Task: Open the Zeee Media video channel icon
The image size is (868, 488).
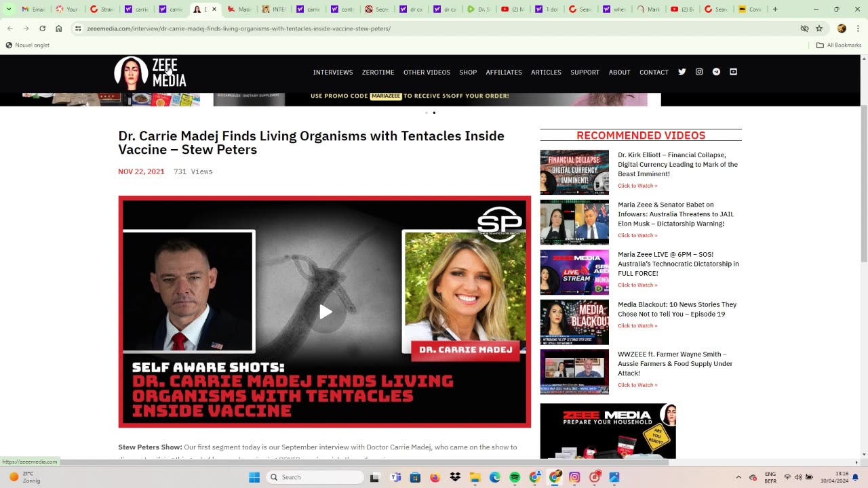Action: point(733,72)
